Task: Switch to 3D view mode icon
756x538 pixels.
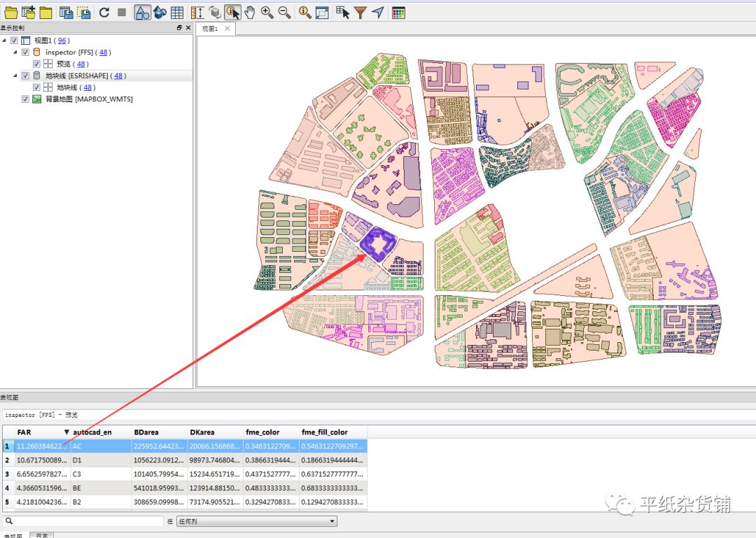Action: [160, 12]
